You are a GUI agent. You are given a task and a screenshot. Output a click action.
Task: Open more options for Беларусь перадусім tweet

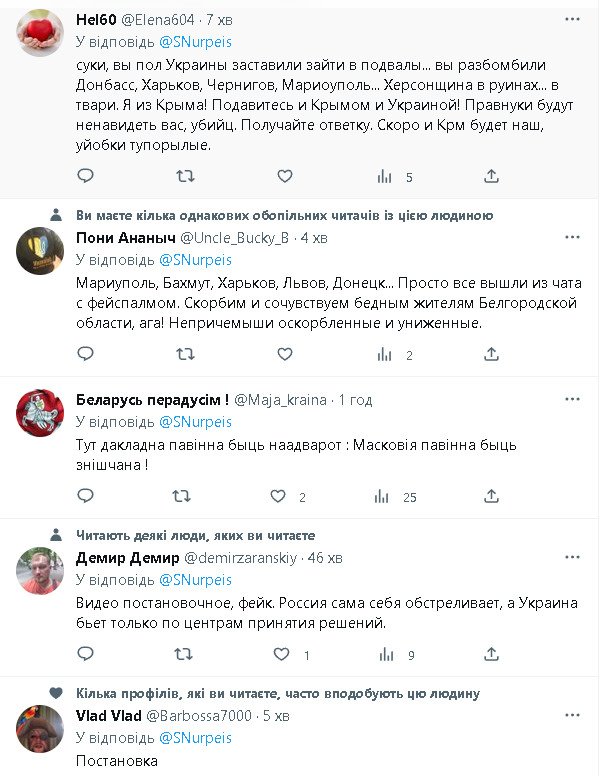pyautogui.click(x=571, y=400)
